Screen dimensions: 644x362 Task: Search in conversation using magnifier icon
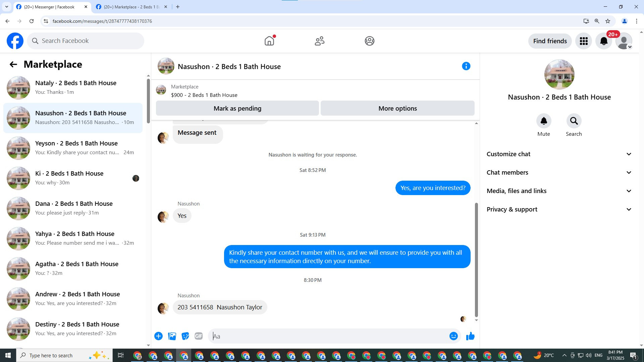pyautogui.click(x=574, y=121)
